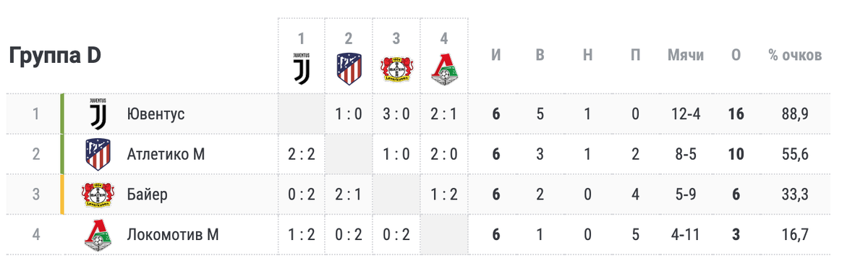
Task: Click the Группа D heading
Action: pyautogui.click(x=54, y=57)
